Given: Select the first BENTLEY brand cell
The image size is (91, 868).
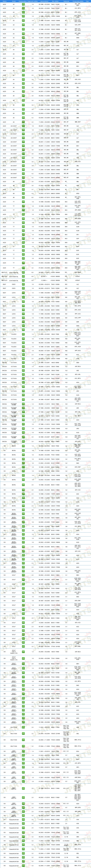Looking at the screenshot, I should pos(4,272).
